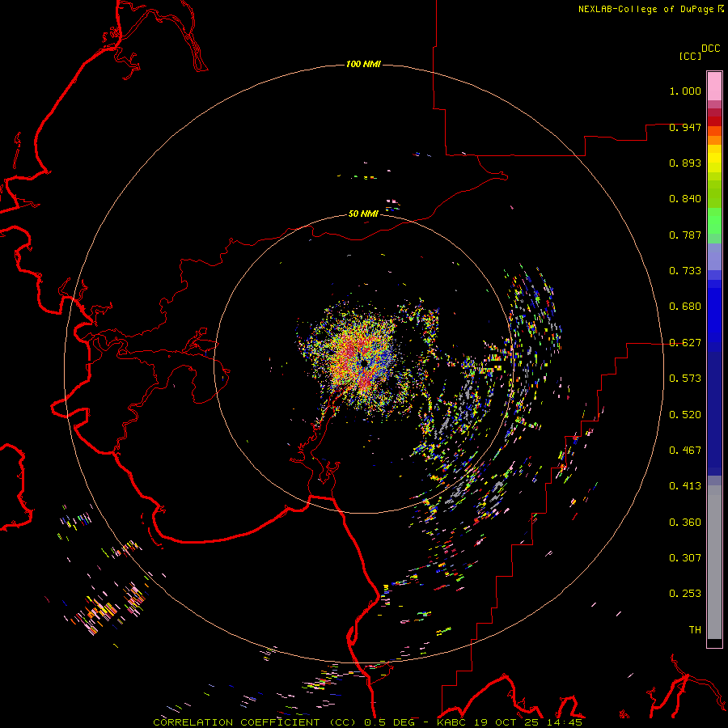Click the 0.893 scale value
This screenshot has height=728, width=728.
coord(685,163)
